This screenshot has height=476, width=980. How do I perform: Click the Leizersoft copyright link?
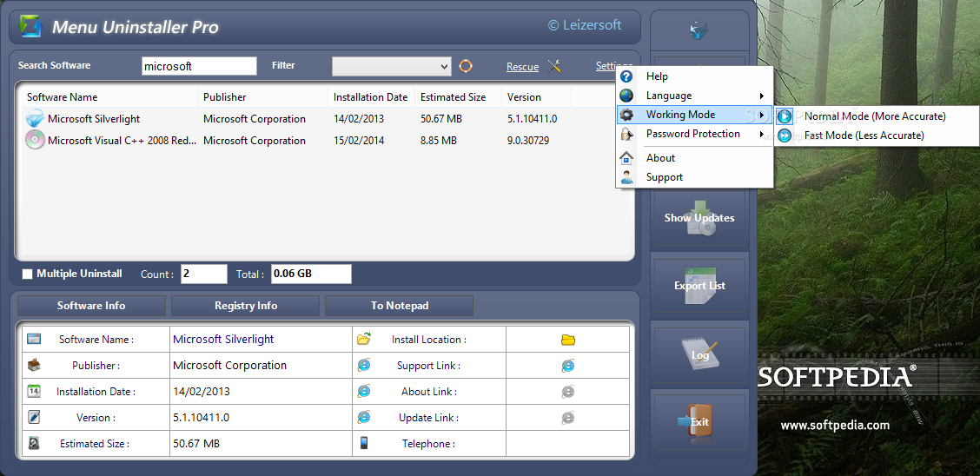point(585,25)
